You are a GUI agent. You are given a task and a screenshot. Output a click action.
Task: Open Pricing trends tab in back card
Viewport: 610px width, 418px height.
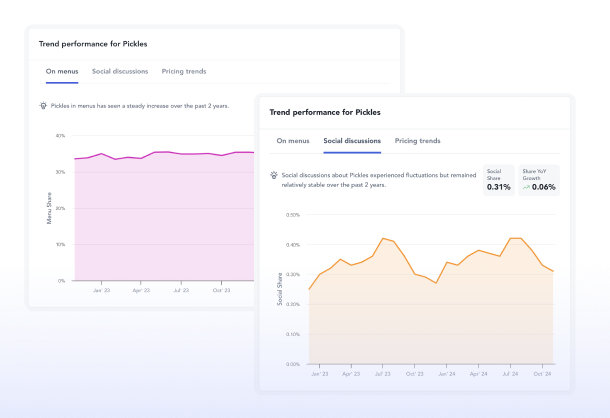pos(184,71)
